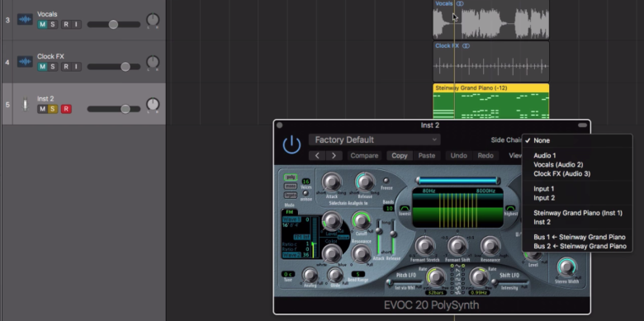Click the Sidechain Analysis Release knob
The height and width of the screenshot is (321, 644).
[365, 182]
